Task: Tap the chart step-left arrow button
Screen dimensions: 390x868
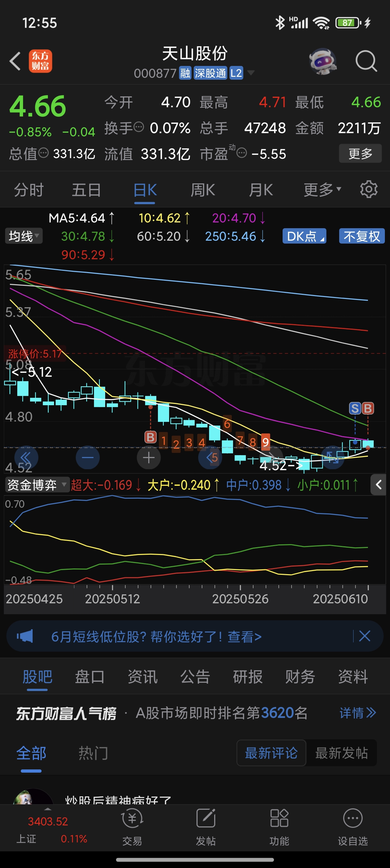Action: point(210,457)
